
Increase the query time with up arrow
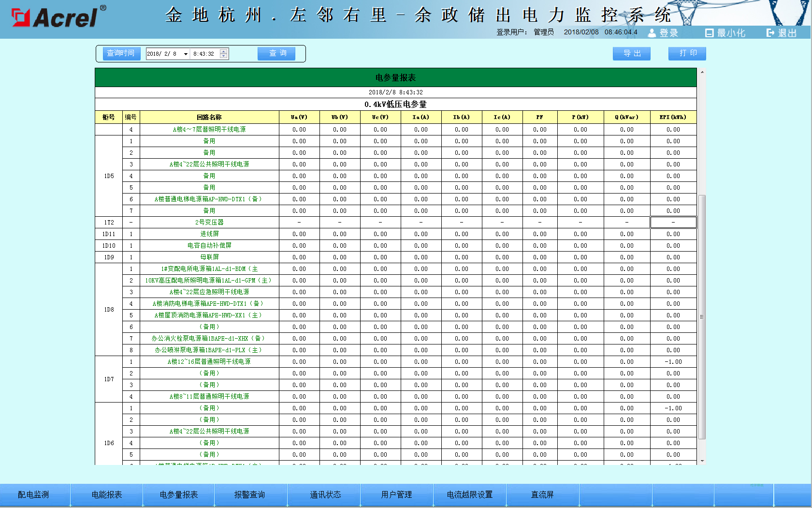[x=223, y=51]
